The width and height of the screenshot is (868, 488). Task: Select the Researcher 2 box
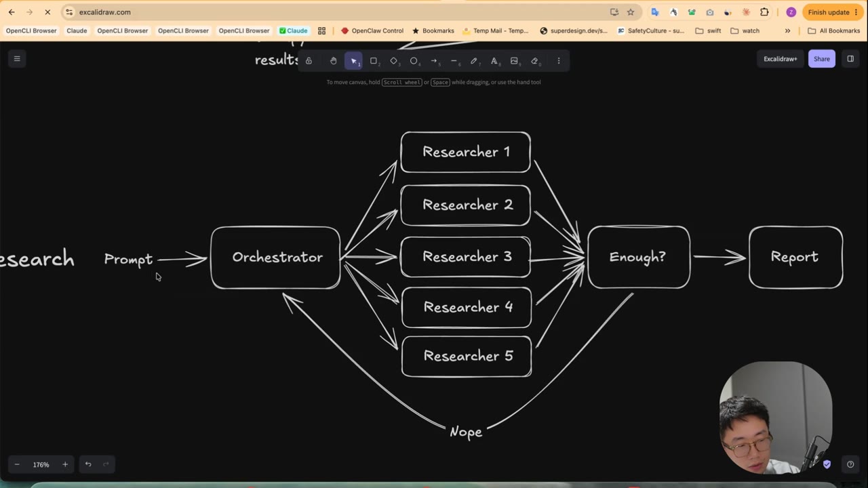point(466,205)
